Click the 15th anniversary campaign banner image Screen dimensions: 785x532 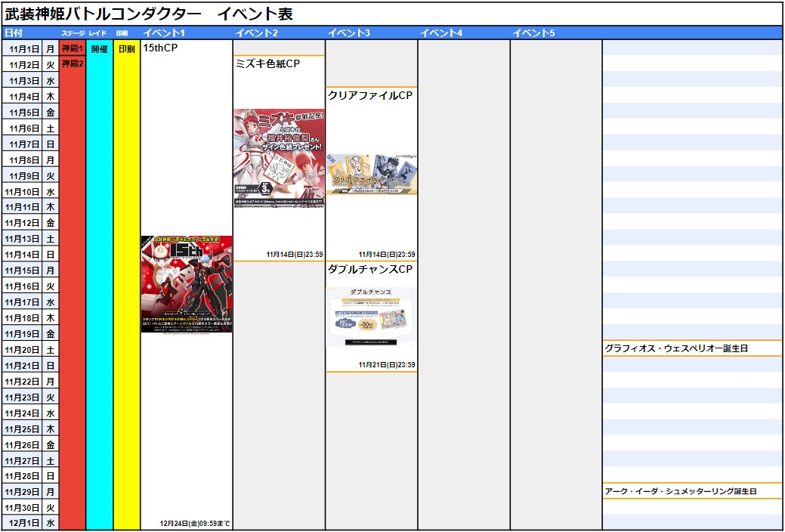187,284
